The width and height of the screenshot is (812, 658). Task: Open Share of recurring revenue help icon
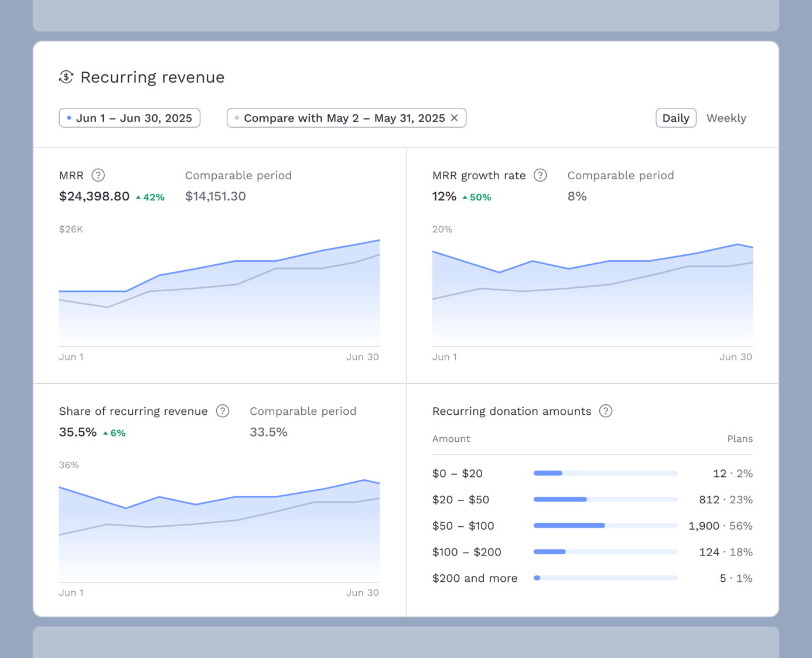click(x=223, y=411)
